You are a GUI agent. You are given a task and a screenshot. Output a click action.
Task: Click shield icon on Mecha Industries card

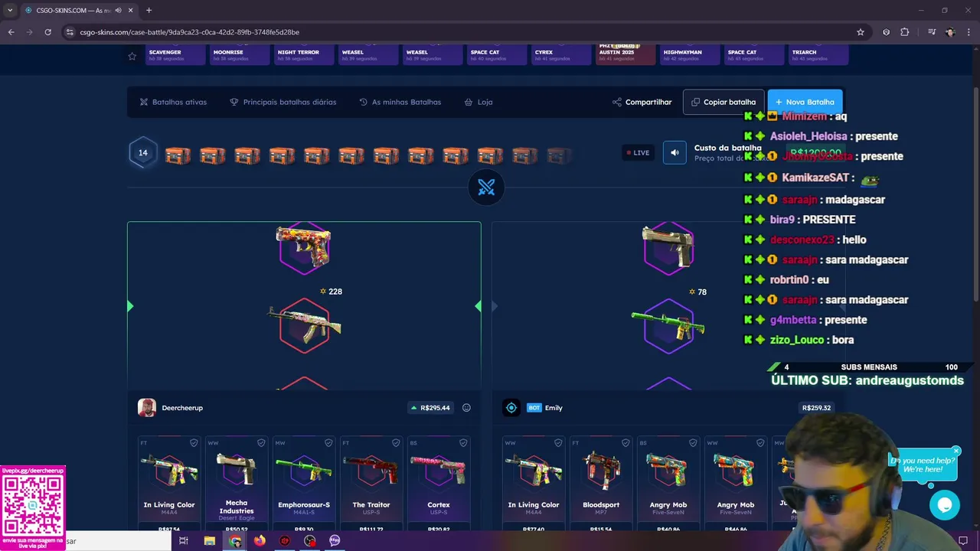pyautogui.click(x=261, y=443)
